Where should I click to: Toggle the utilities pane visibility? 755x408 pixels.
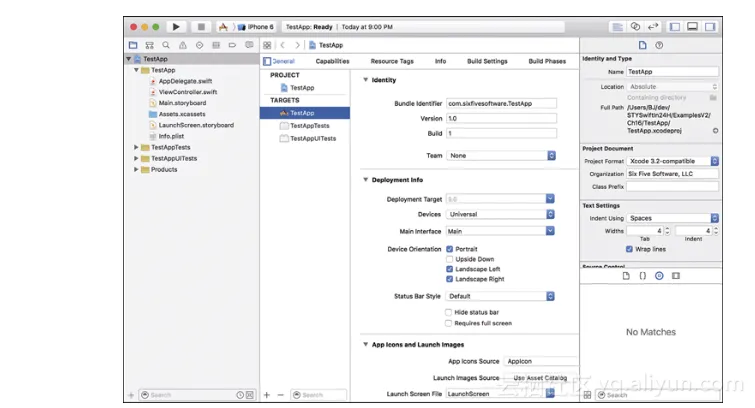pos(710,27)
